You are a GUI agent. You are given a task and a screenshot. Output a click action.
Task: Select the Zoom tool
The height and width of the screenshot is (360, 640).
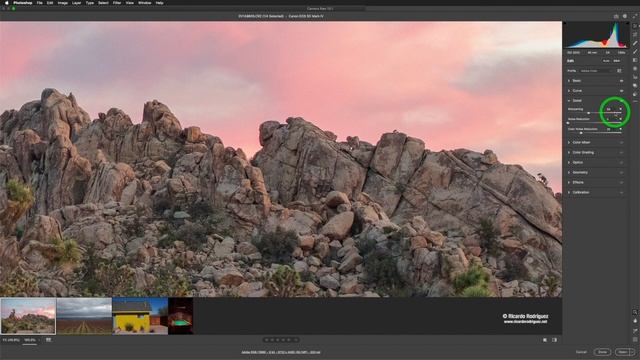tap(635, 312)
